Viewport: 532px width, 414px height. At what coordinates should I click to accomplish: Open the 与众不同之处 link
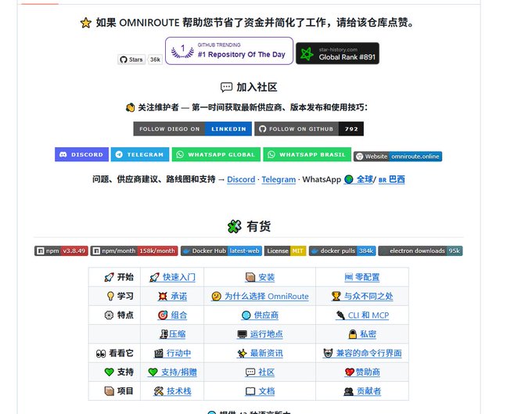point(362,297)
